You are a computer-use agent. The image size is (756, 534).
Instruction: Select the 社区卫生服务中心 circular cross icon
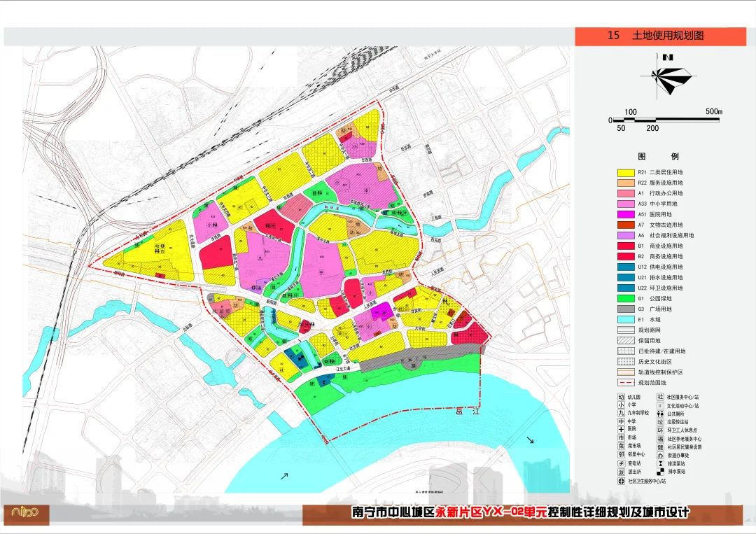(621, 481)
